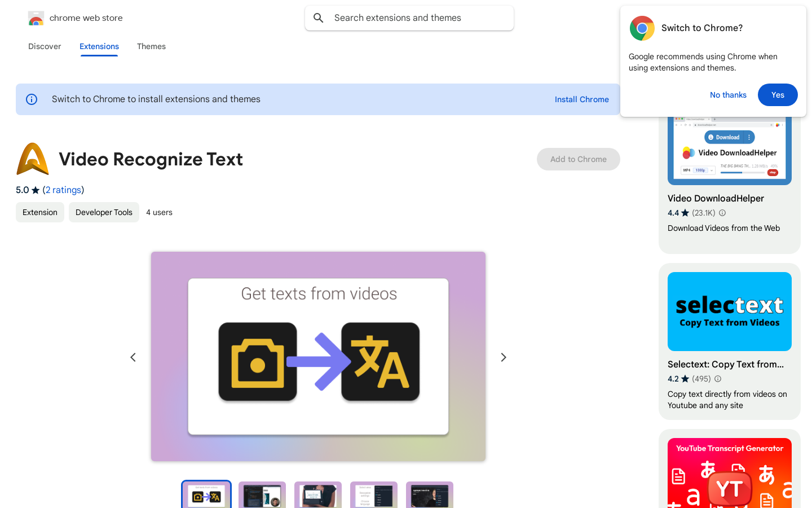This screenshot has width=812, height=508.
Task: Focus the Search extensions and themes field
Action: 409,18
